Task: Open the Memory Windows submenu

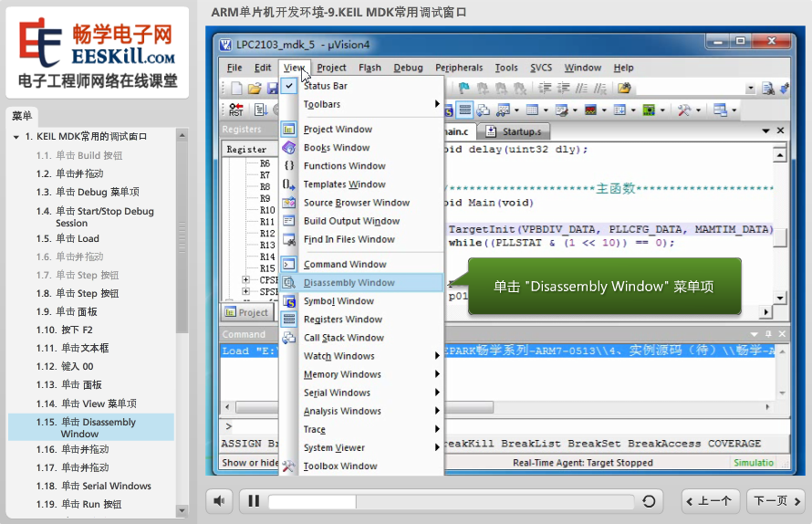Action: [437, 374]
